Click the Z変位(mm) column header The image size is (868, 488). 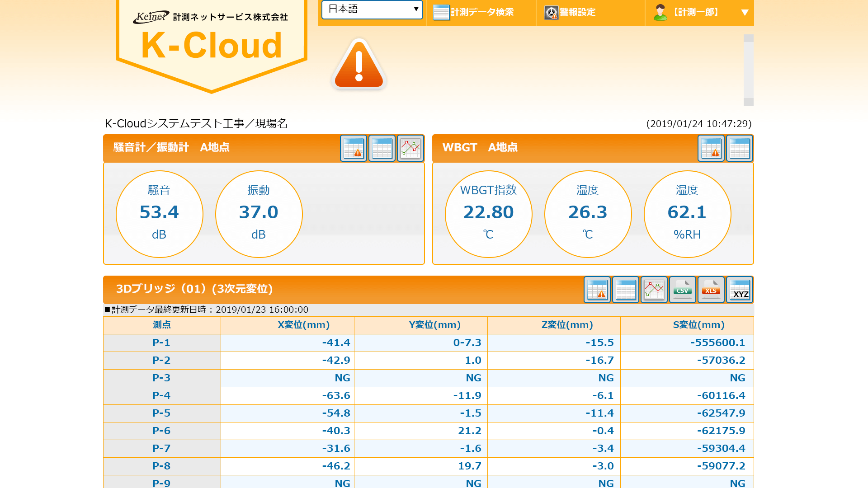[x=554, y=325]
